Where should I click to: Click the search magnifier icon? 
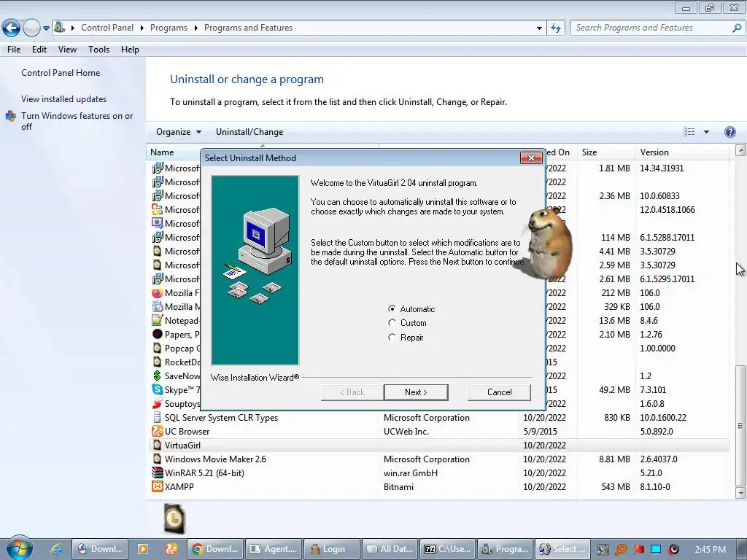(x=737, y=28)
